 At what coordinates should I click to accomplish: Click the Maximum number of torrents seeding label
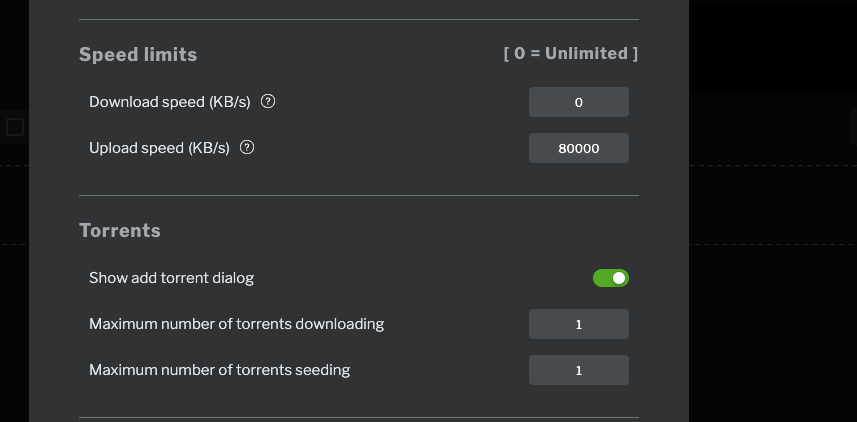tap(219, 370)
